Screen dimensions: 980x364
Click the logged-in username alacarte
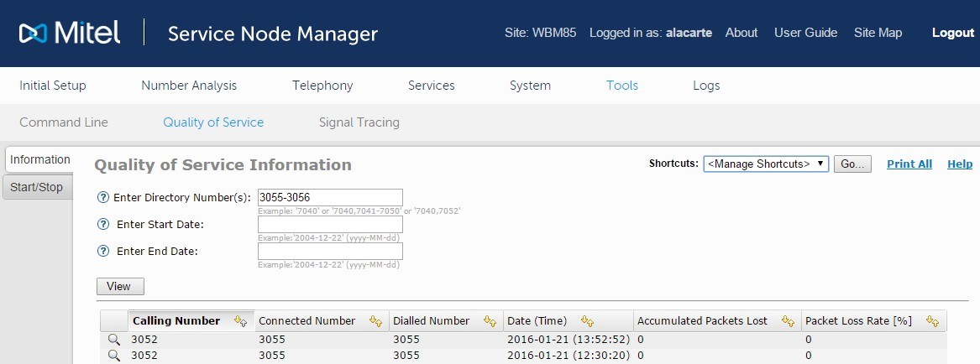pyautogui.click(x=688, y=33)
